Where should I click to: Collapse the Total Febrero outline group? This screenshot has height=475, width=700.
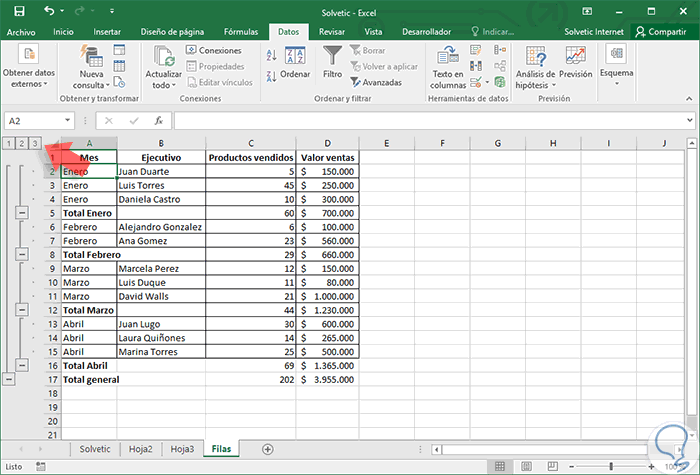(22, 255)
